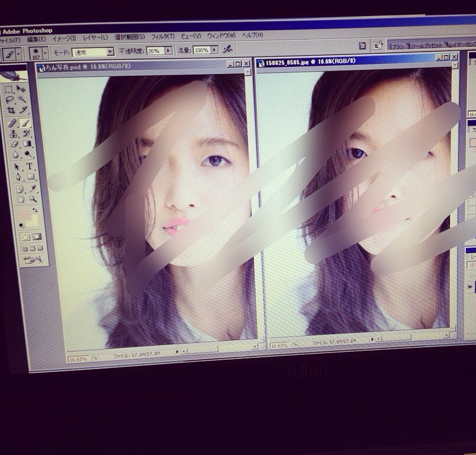Screen dimensions: 476x455
Task: Select the Brush tool in toolbox
Action: pos(25,123)
